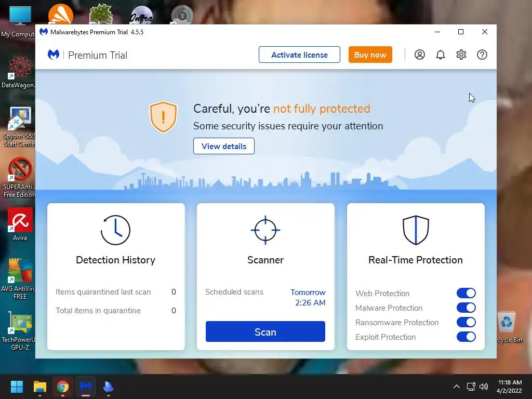Click the Real-Time Protection shield icon

pyautogui.click(x=416, y=230)
